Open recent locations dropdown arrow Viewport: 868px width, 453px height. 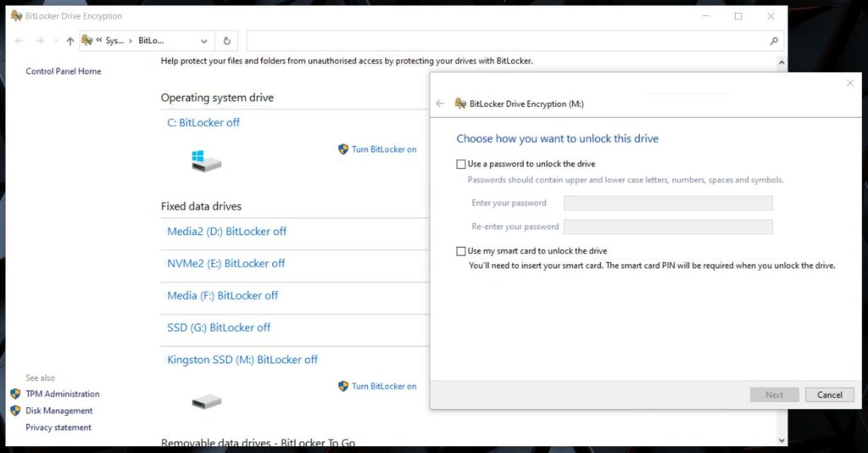click(x=56, y=41)
